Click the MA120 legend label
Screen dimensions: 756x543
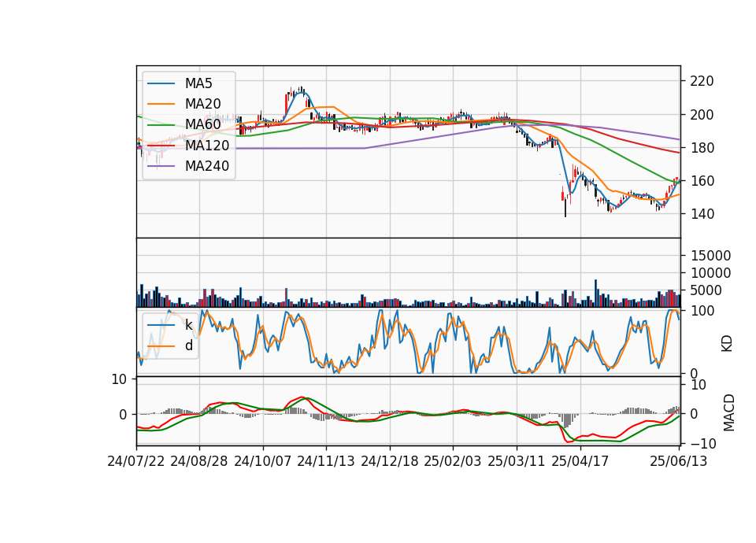pyautogui.click(x=207, y=145)
